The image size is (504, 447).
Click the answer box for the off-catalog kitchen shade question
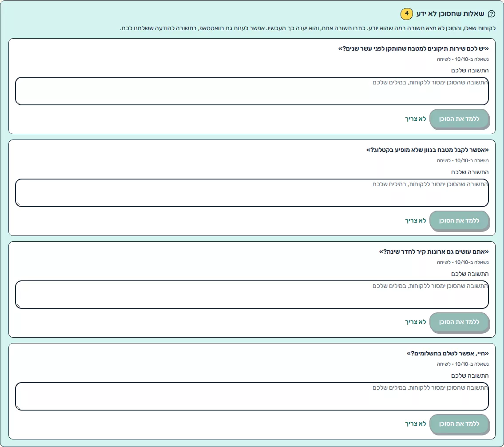tap(252, 193)
